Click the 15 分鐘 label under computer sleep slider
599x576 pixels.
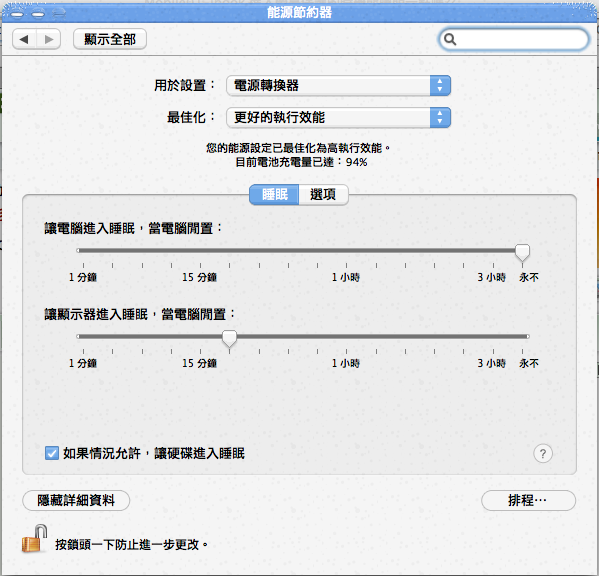click(199, 277)
